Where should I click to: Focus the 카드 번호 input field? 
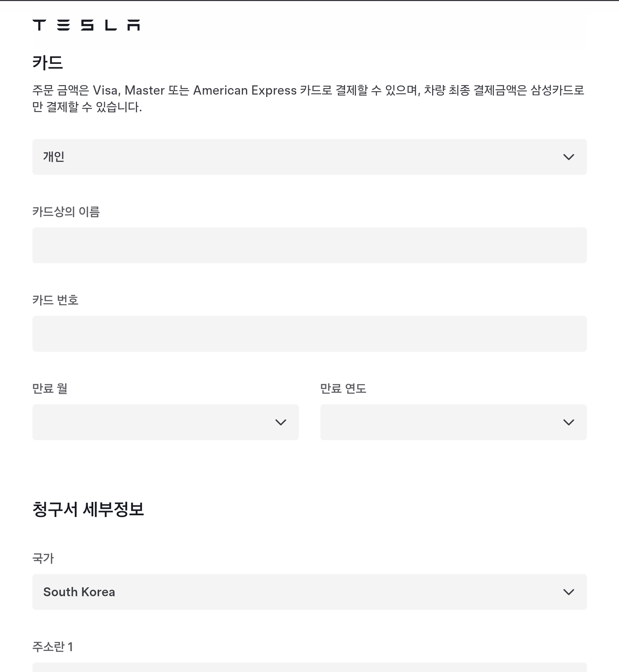click(x=309, y=334)
